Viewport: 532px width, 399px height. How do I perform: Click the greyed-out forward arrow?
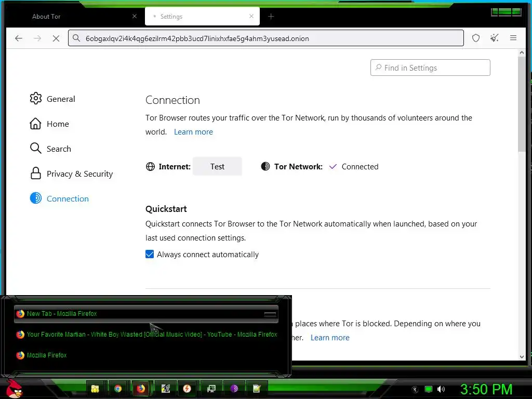(37, 38)
